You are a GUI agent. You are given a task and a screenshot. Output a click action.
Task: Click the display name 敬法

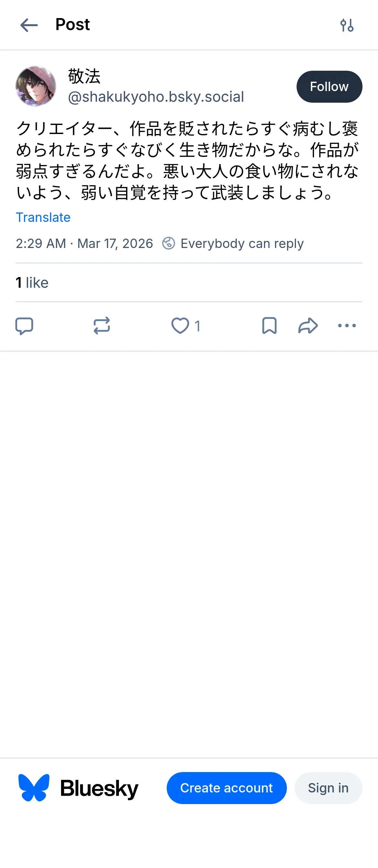tap(84, 76)
